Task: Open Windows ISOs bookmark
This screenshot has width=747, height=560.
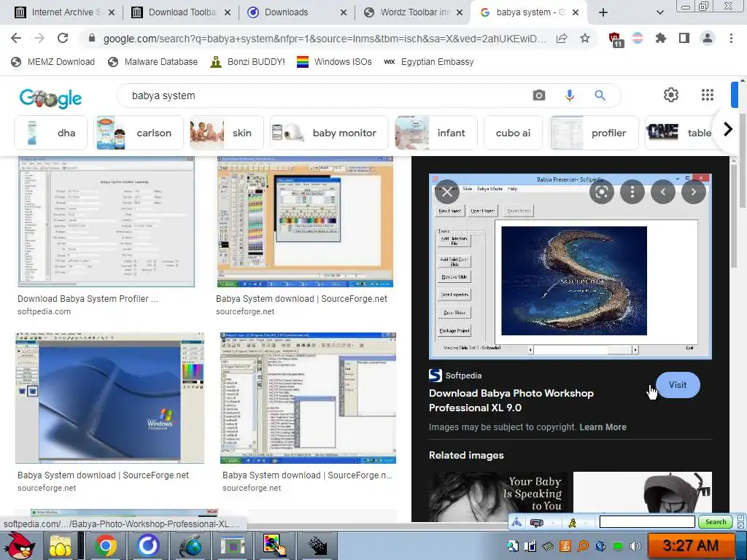Action: pyautogui.click(x=334, y=62)
